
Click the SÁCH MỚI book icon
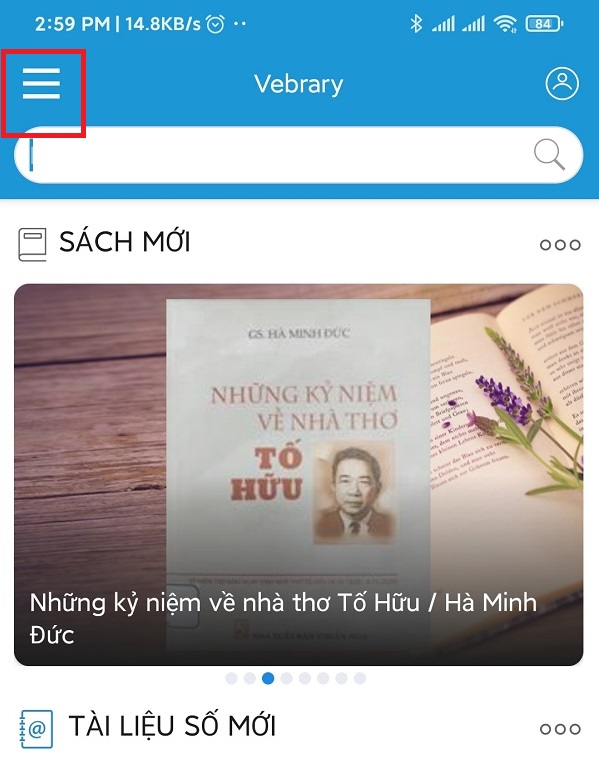pos(32,244)
